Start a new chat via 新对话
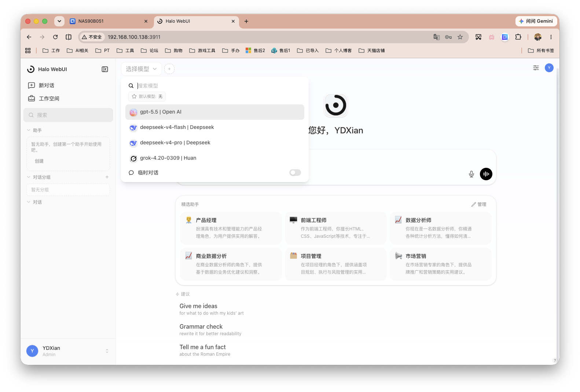This screenshot has height=392, width=580. pos(68,85)
